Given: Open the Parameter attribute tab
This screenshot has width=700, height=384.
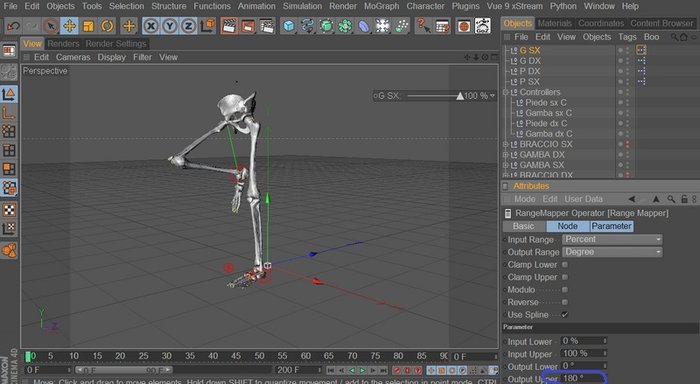Looking at the screenshot, I should tap(611, 226).
